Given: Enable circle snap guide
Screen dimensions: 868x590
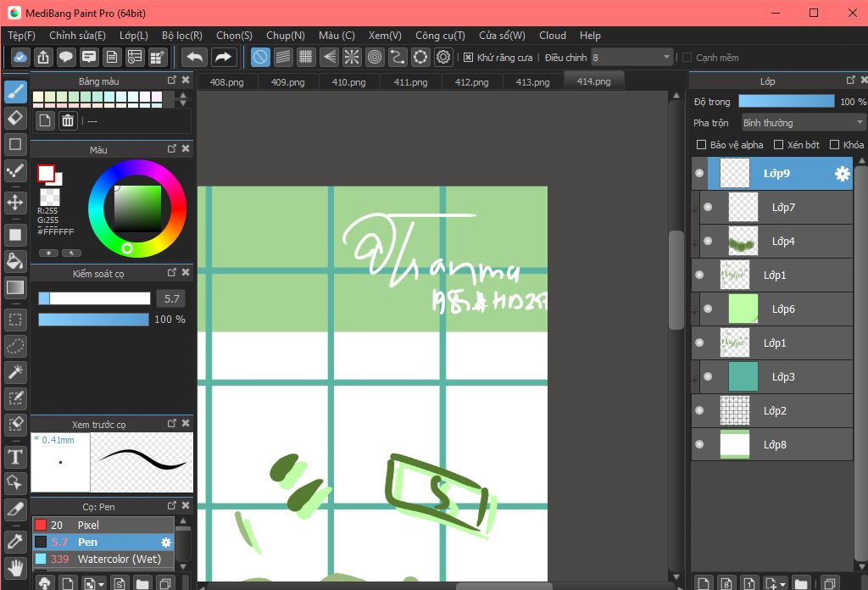Looking at the screenshot, I should (x=375, y=57).
